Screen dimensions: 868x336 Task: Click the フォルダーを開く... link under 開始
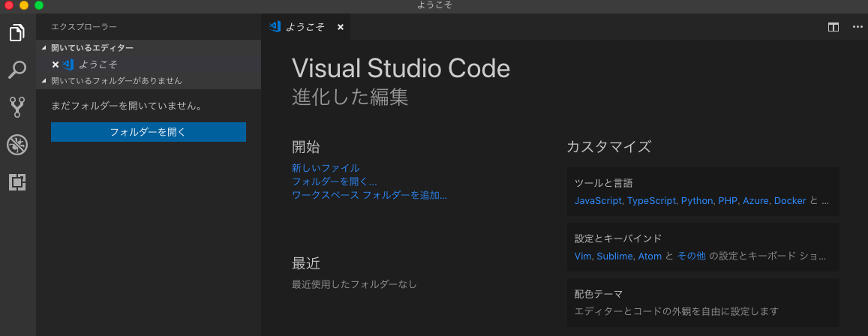pyautogui.click(x=335, y=181)
